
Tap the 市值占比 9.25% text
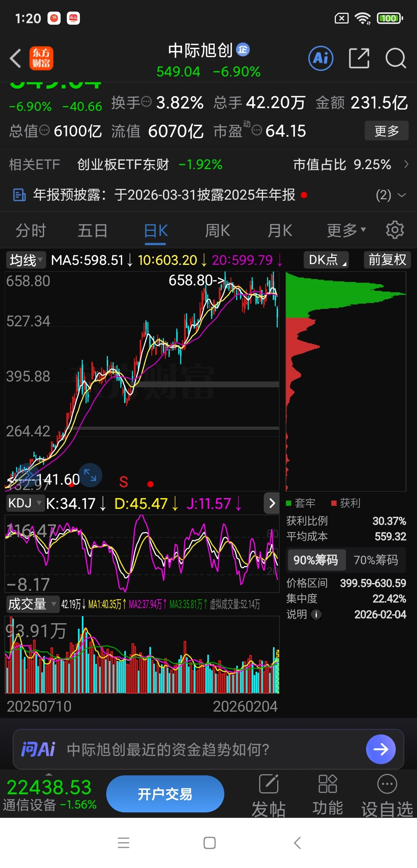click(x=342, y=164)
